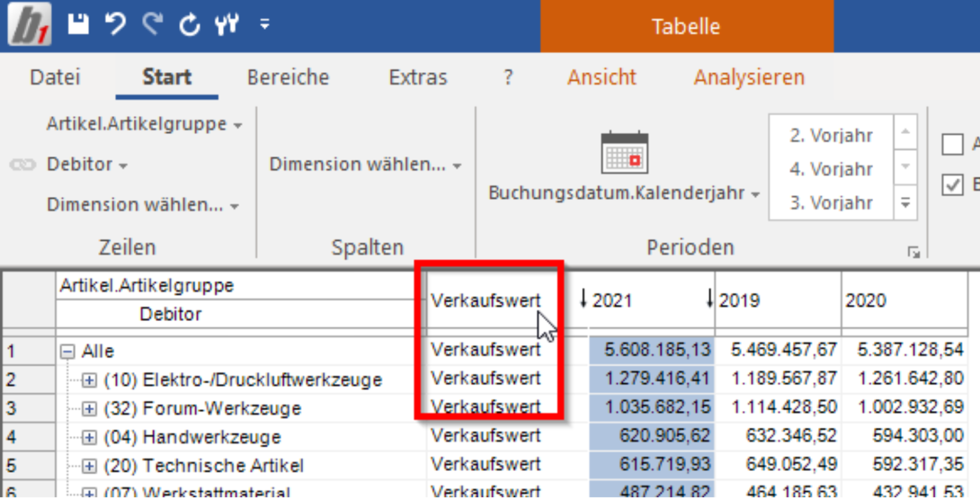
Task: Click the application logo button
Action: (x=29, y=24)
